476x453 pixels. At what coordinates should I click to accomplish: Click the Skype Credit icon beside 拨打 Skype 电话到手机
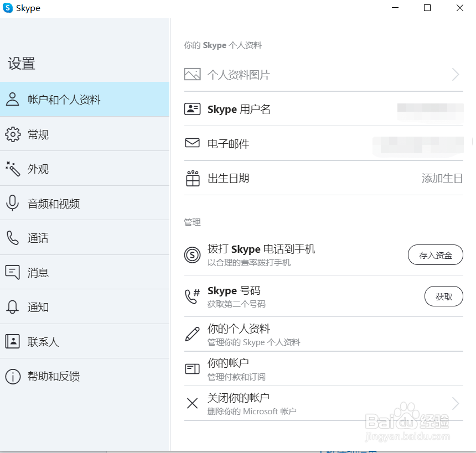coord(192,255)
